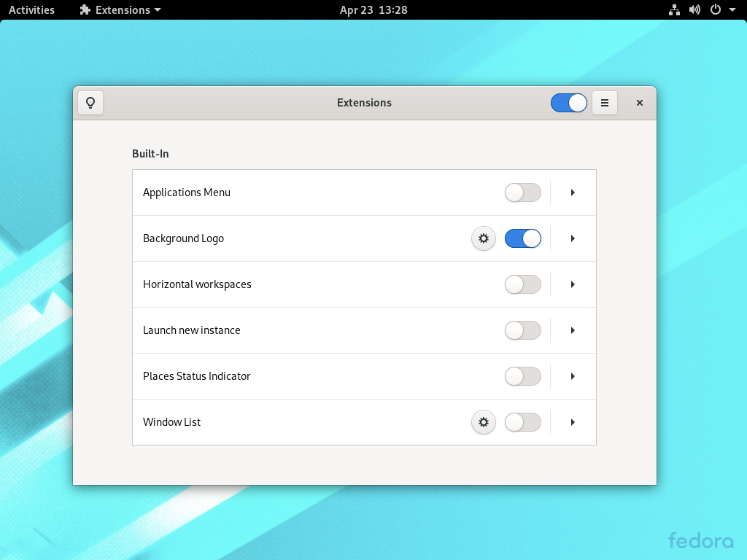Click the lightbulb hint icon in the headerbar

pos(90,102)
